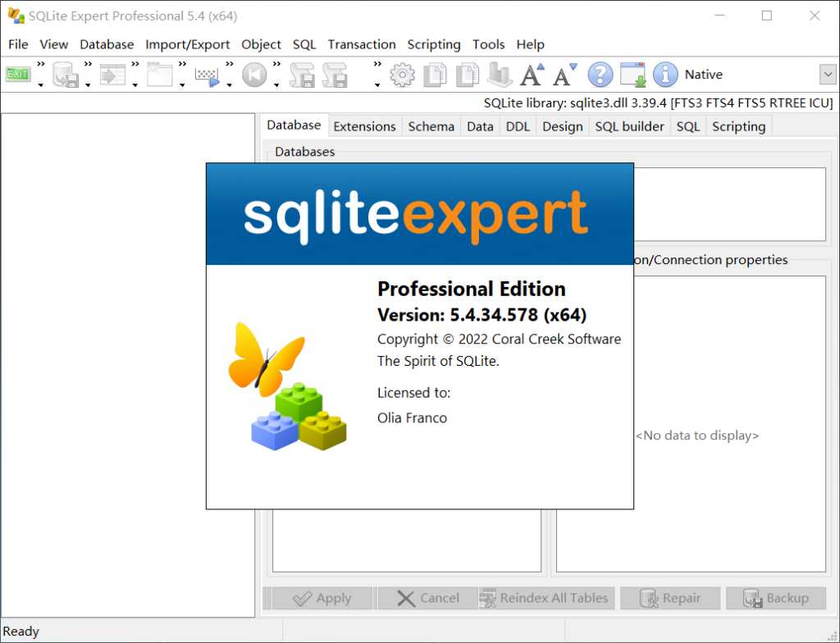Click the Reindex All Tables button
Image resolution: width=840 pixels, height=643 pixels.
pos(545,598)
